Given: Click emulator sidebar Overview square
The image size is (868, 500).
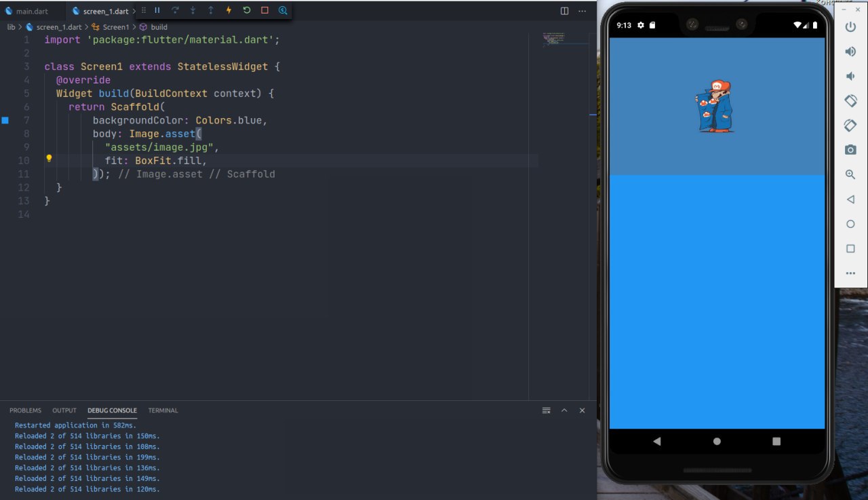Looking at the screenshot, I should 850,248.
